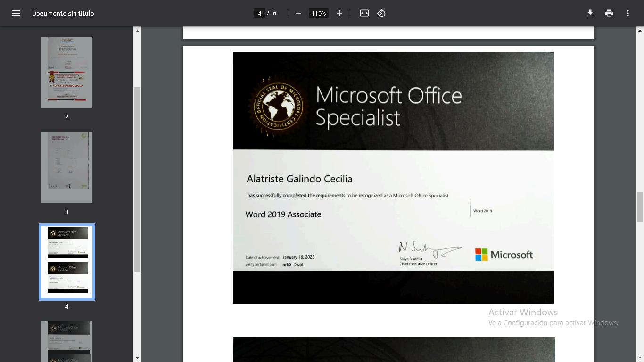The height and width of the screenshot is (362, 644).
Task: Print the document
Action: click(x=609, y=13)
